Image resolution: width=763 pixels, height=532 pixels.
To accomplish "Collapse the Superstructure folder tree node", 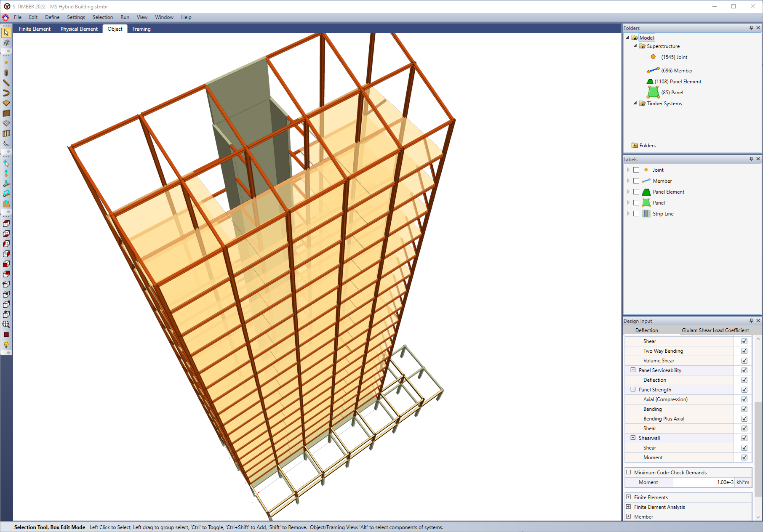I will pos(635,46).
